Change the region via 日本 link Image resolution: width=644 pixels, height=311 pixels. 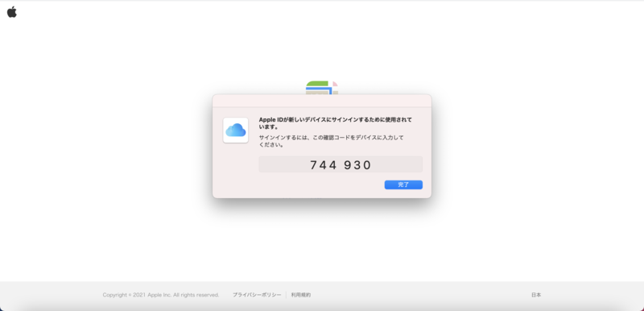coord(536,295)
